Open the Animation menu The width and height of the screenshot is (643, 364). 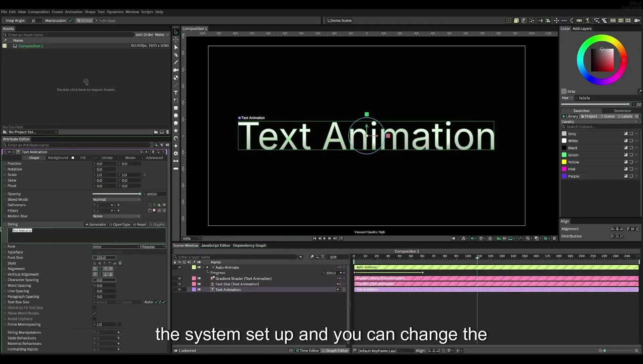tap(74, 12)
